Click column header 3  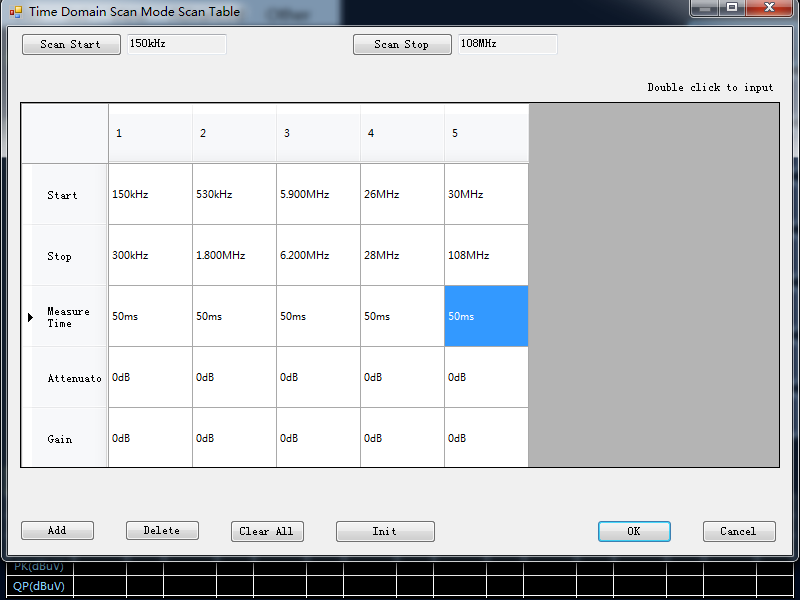click(318, 133)
